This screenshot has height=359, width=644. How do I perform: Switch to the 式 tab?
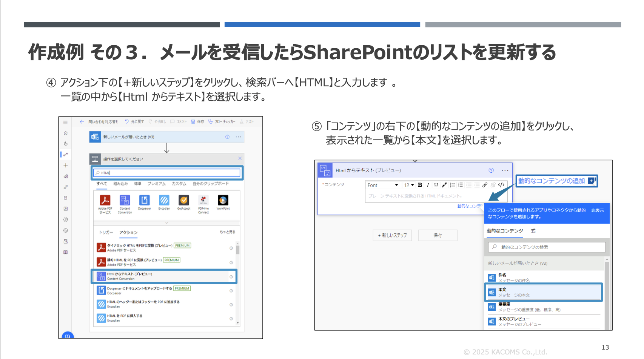(x=533, y=231)
